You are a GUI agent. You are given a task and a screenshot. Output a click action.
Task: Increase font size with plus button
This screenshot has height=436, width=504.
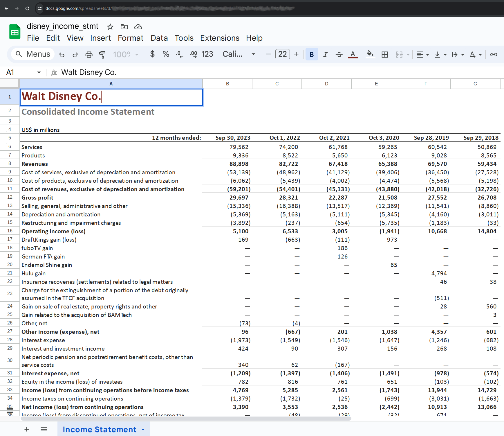tap(296, 54)
